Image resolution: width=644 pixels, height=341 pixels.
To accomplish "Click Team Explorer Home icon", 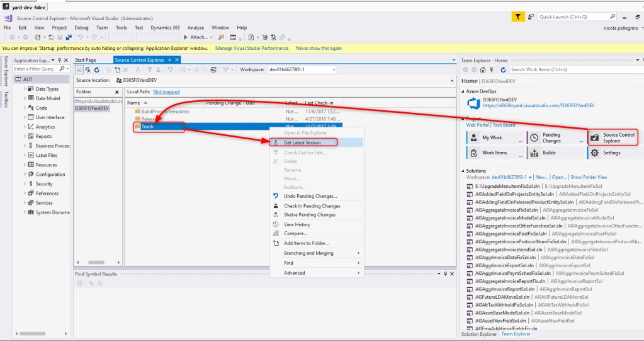I will 483,69.
